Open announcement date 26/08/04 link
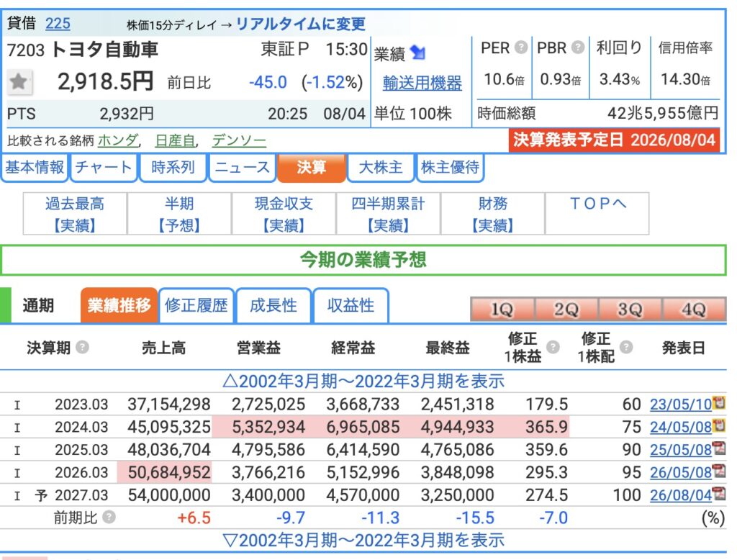737x560 pixels. 681,494
